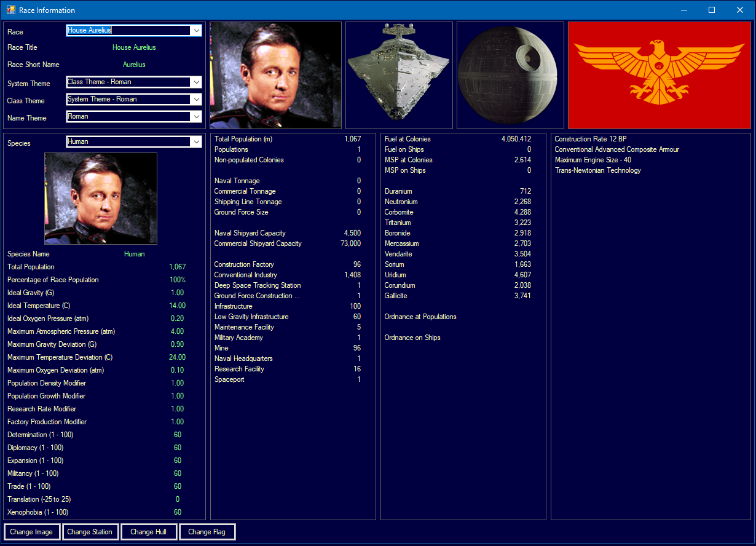
Task: Select Construction Rate 12 BP entry
Action: click(591, 139)
